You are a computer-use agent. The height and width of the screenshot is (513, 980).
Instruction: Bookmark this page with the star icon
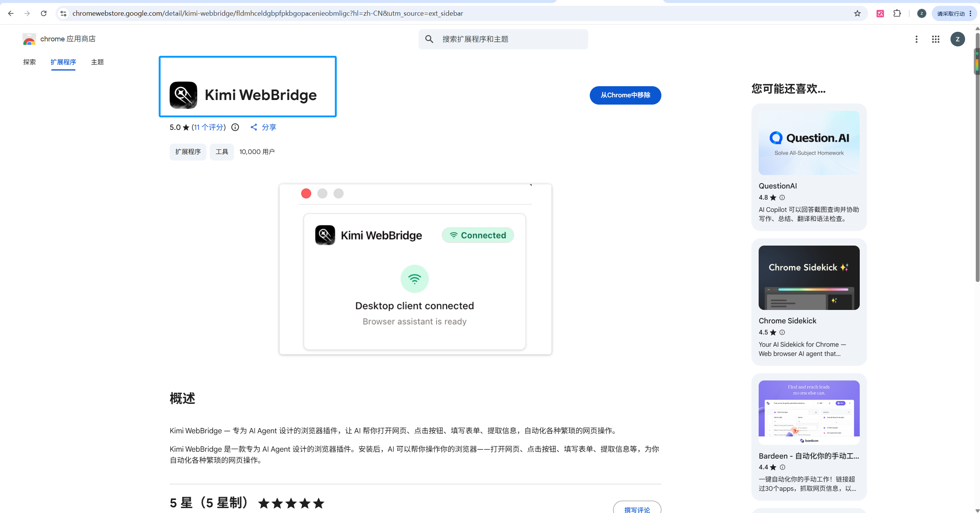coord(857,13)
